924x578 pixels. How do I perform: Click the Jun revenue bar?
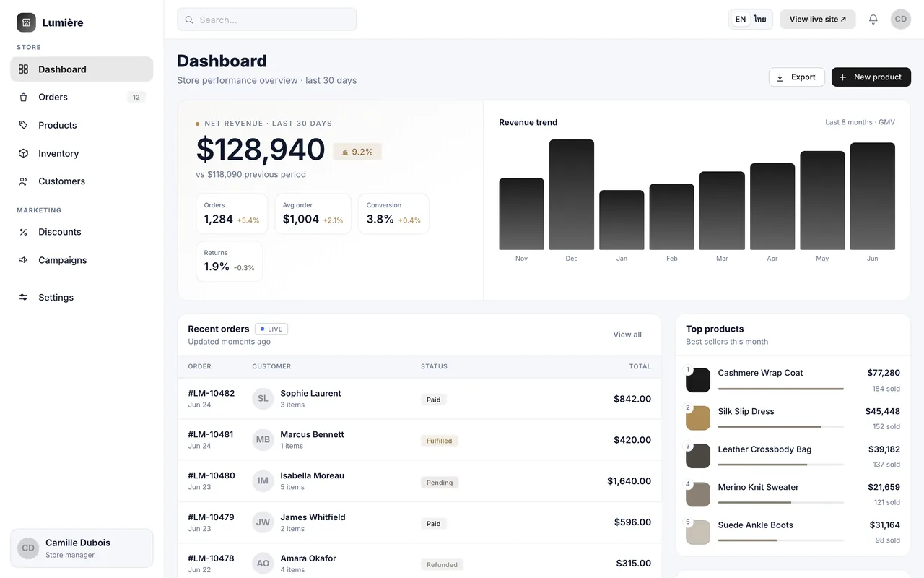coord(873,196)
